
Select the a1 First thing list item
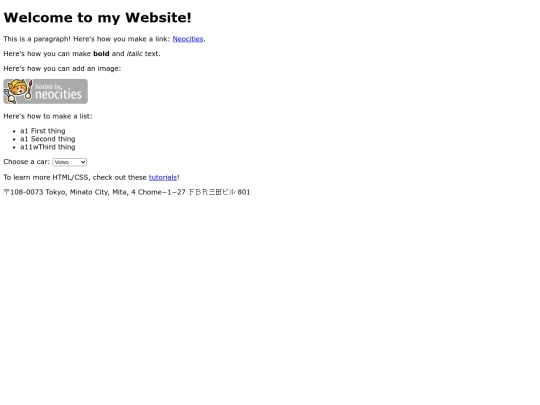point(43,131)
